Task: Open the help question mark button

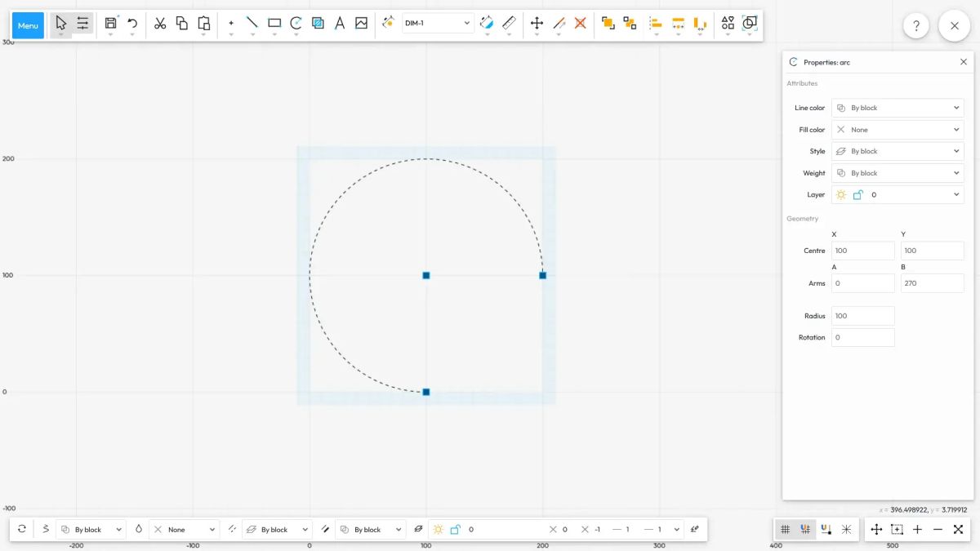Action: coord(916,26)
